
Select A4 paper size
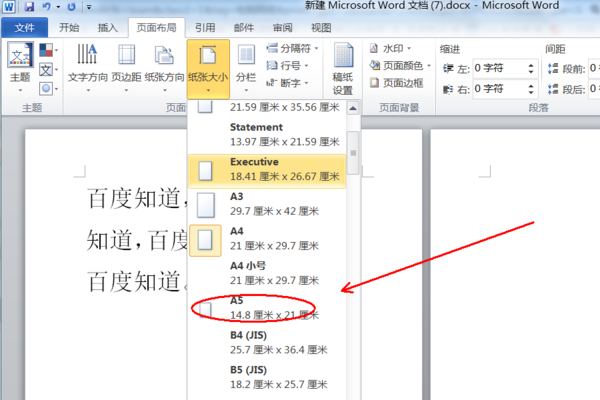coord(267,238)
